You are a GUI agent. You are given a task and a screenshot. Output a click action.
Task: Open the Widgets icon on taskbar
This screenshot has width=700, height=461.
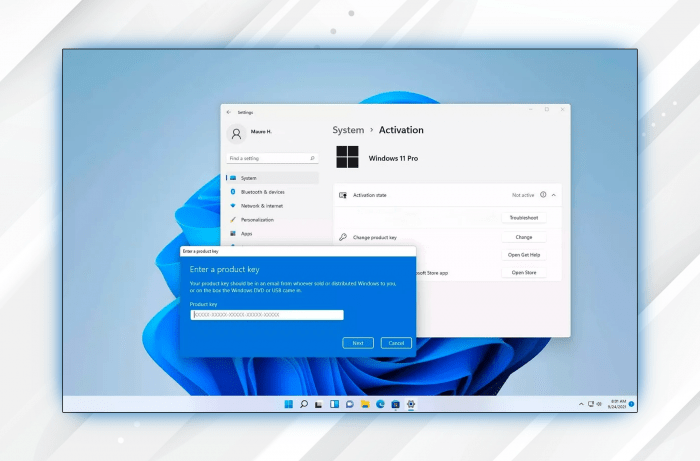pos(335,404)
